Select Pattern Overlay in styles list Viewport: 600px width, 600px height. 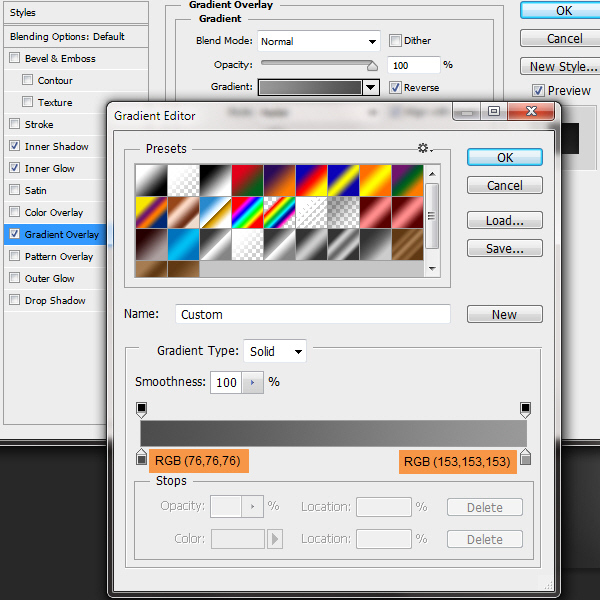(59, 256)
